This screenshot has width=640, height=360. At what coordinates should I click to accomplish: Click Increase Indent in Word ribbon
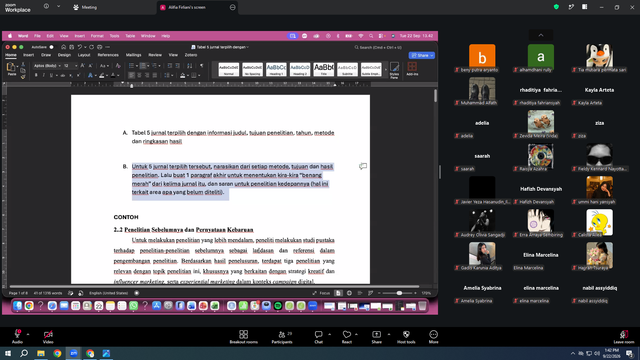click(178, 66)
